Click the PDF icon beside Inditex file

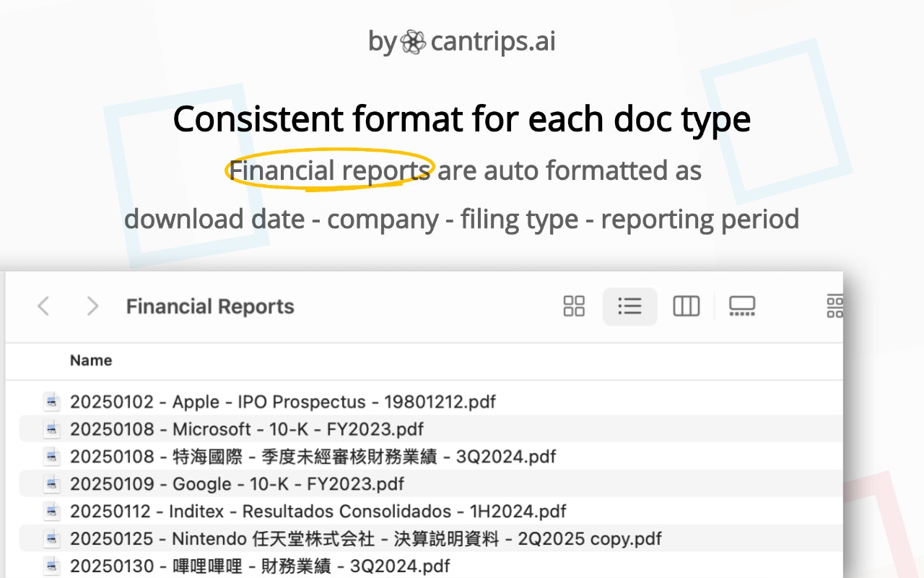51,512
